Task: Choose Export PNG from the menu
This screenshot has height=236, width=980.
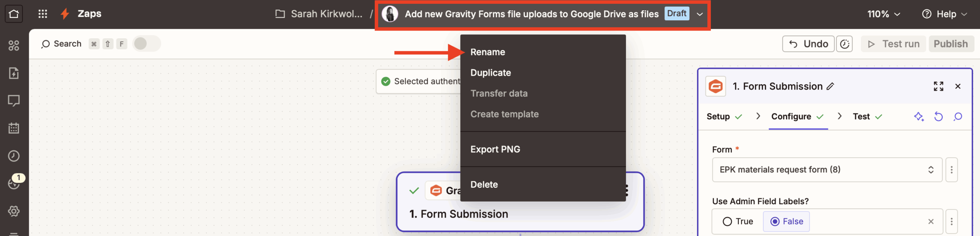Action: pos(495,149)
